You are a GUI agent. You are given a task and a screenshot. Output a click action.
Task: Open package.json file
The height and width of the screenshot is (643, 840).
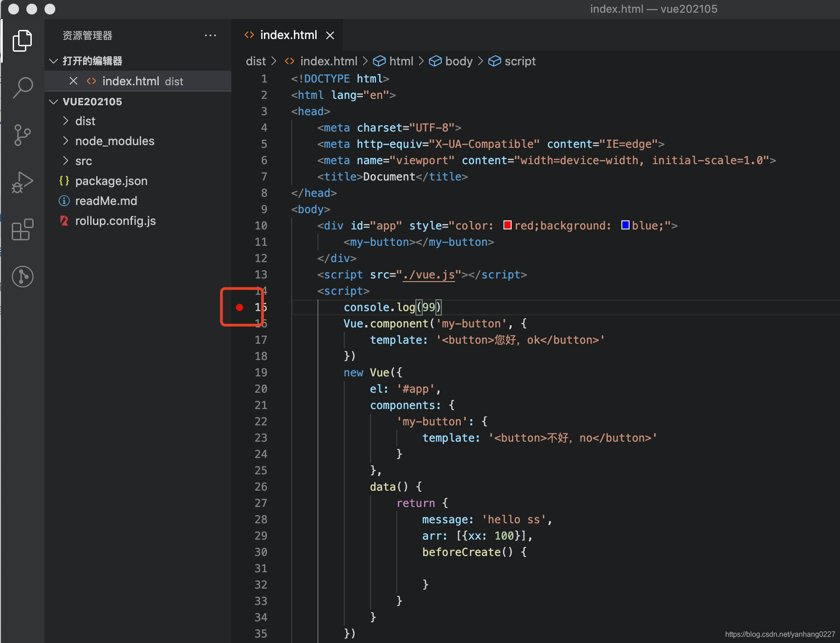[x=111, y=181]
